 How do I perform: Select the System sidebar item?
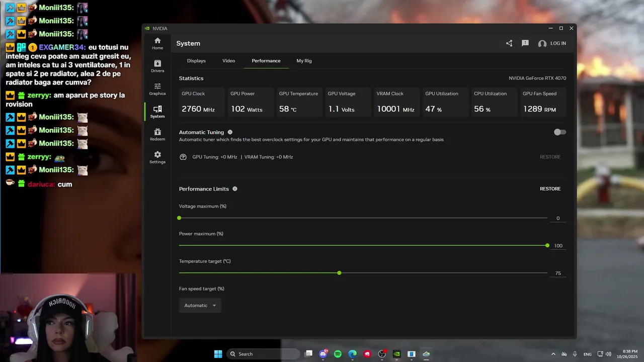[157, 112]
